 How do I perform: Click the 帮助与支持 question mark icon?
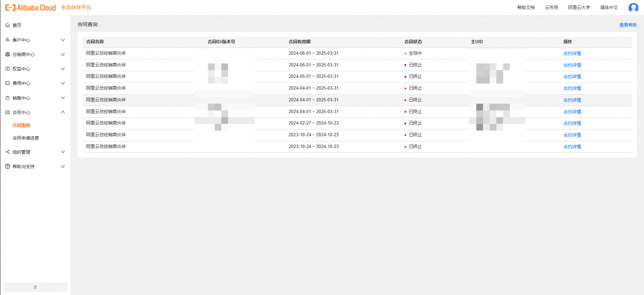pos(8,166)
